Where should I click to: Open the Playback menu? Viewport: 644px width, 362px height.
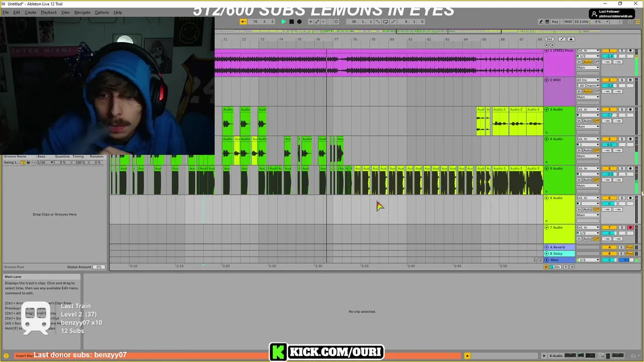tap(49, 12)
